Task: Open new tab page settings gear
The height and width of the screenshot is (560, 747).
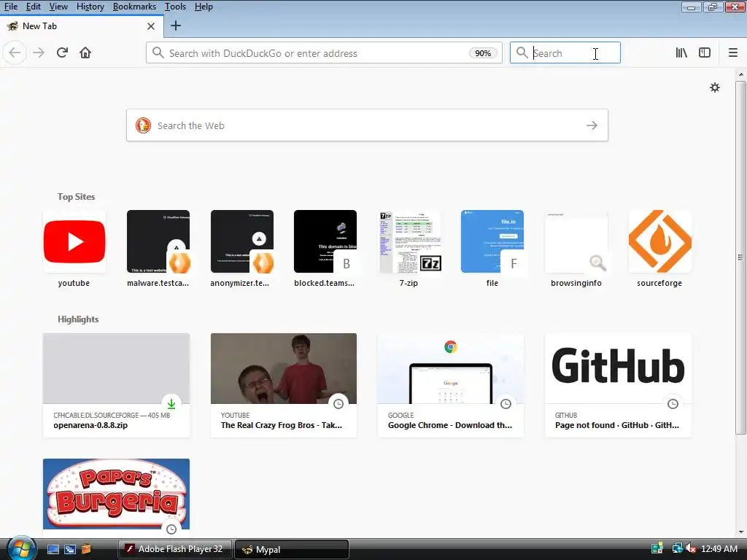Action: (x=715, y=87)
